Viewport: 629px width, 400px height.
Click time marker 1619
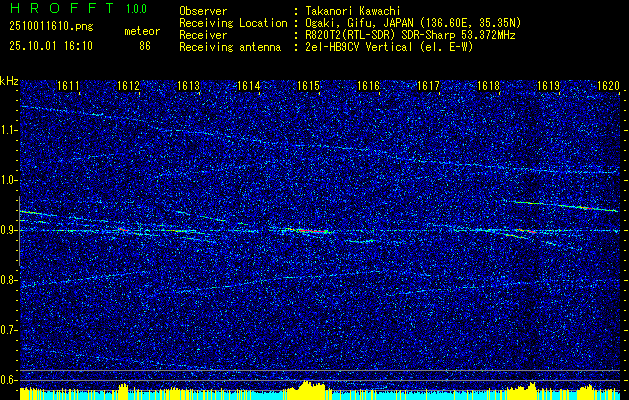click(549, 86)
